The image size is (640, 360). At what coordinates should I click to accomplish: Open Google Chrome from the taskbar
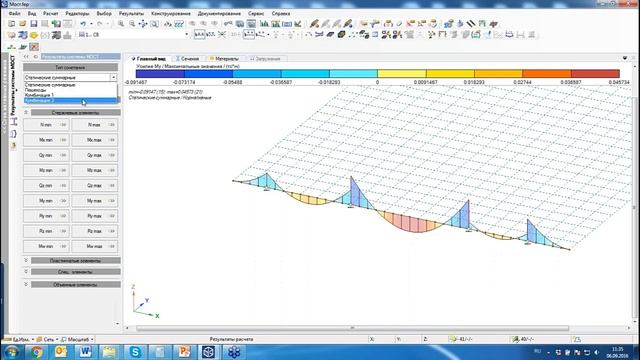point(36,351)
